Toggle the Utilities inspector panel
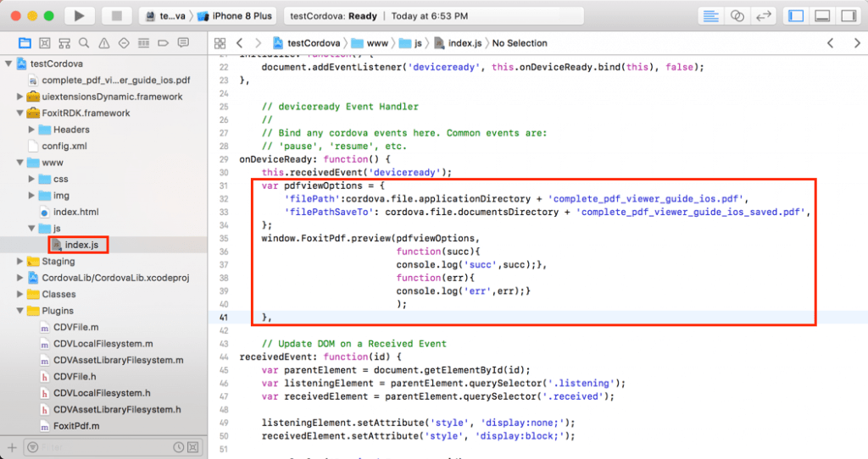The width and height of the screenshot is (868, 459). tap(849, 16)
